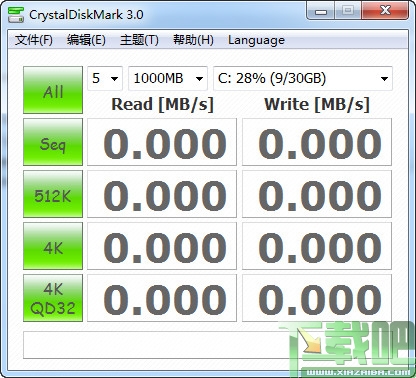Open the 编辑(E) menu
The image size is (416, 378).
point(86,40)
